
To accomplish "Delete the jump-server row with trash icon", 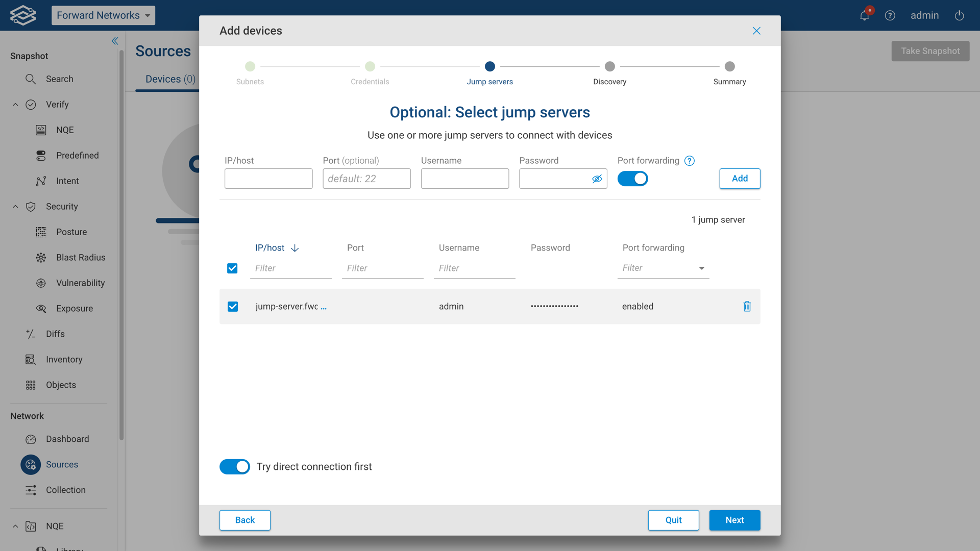I will point(747,306).
